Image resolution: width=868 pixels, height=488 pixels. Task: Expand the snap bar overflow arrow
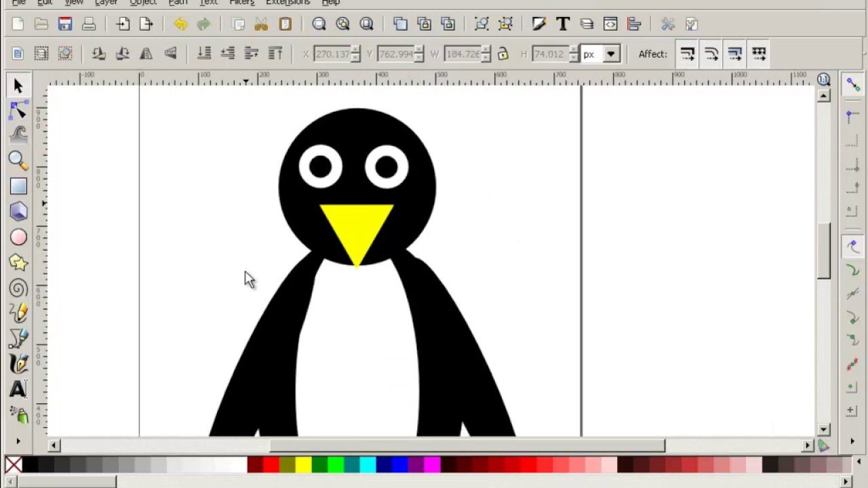852,442
